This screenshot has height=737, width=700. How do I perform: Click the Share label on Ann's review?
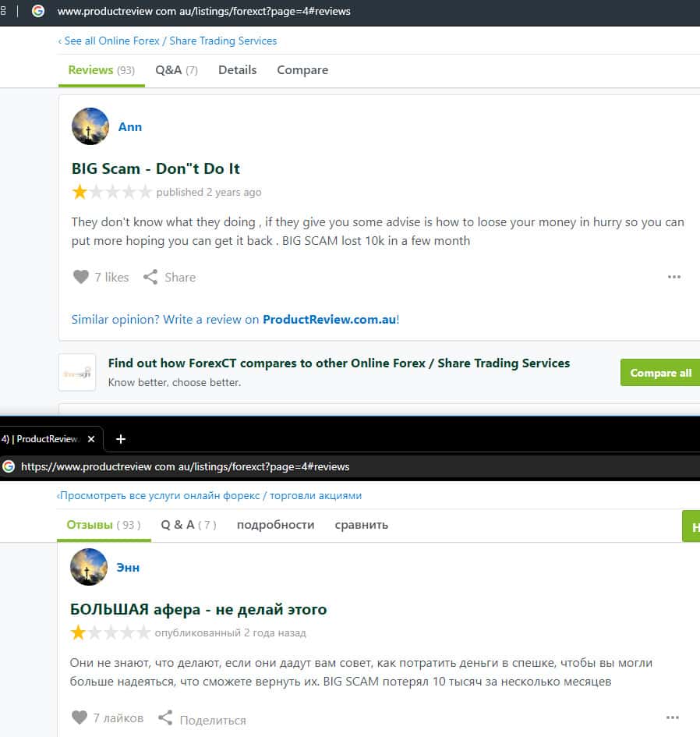180,278
